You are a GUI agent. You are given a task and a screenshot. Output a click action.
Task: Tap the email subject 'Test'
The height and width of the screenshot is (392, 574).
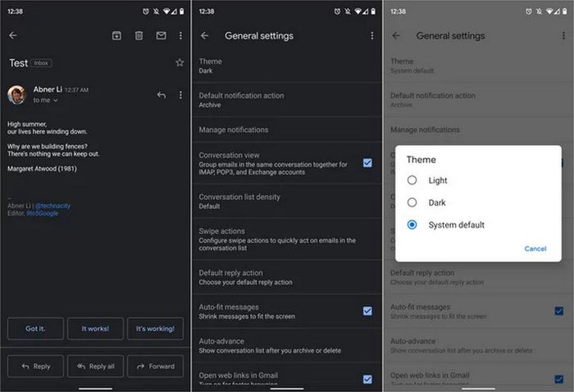click(18, 63)
